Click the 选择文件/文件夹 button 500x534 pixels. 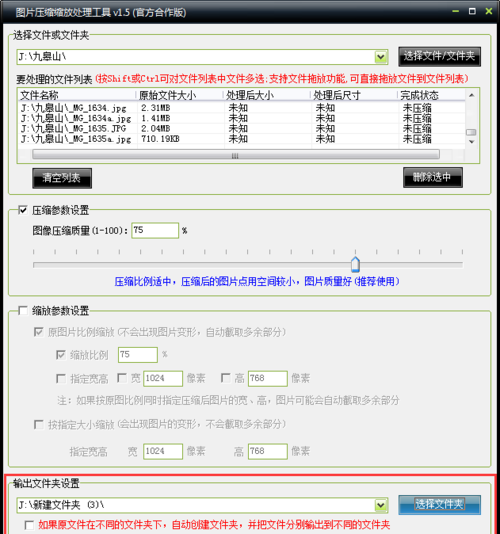(439, 56)
